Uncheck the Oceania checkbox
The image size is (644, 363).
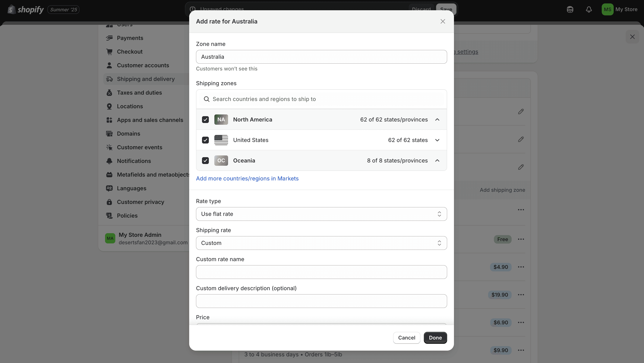tap(205, 161)
